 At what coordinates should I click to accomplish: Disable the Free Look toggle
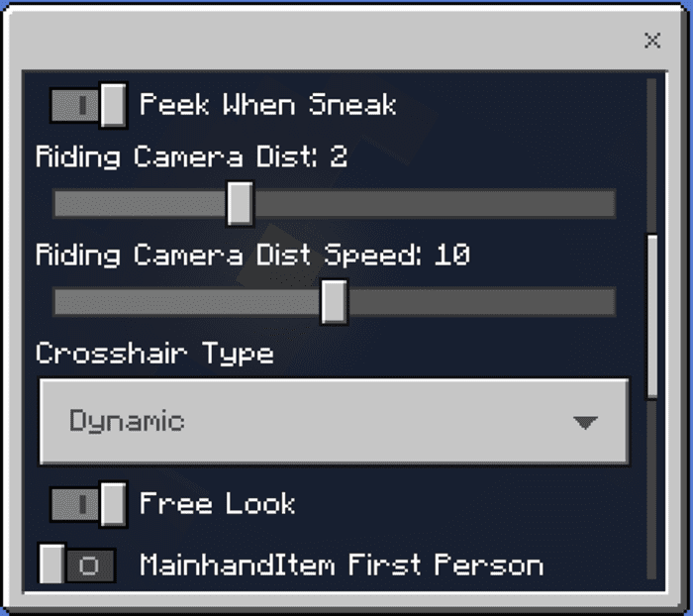(88, 504)
